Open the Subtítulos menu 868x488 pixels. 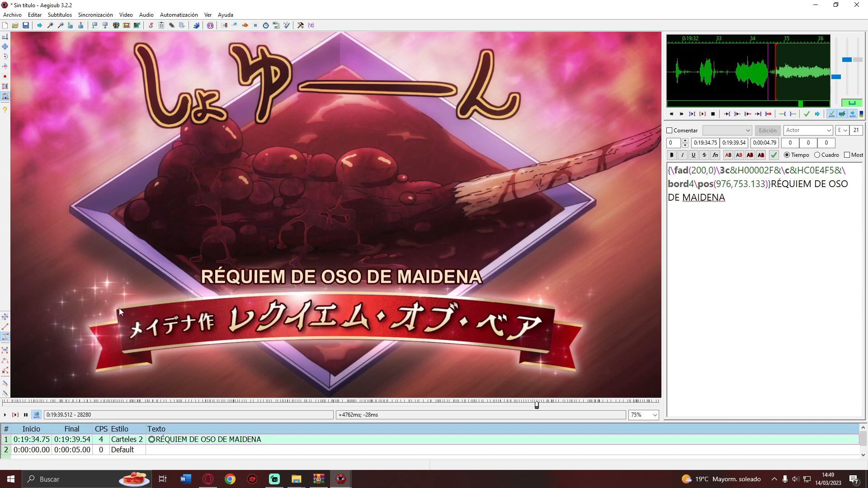[60, 15]
